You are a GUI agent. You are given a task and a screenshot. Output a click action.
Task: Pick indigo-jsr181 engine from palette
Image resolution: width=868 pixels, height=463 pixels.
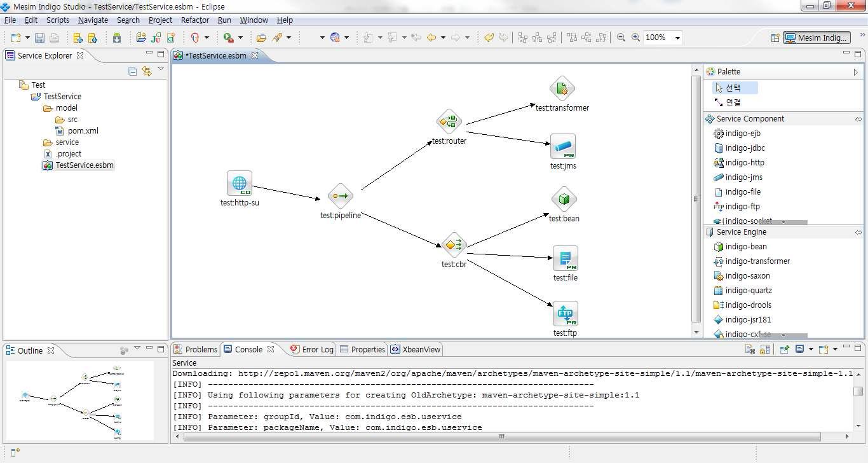pyautogui.click(x=742, y=320)
